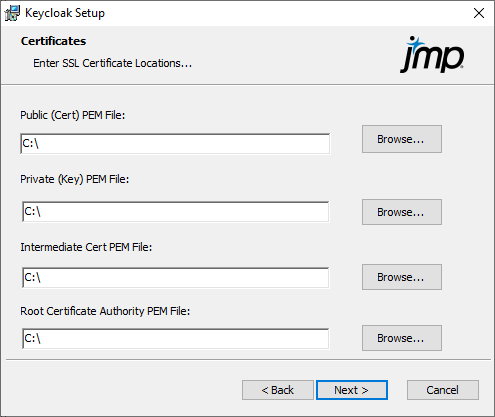Click the Root Certificate Authority PEM field
The height and width of the screenshot is (417, 495).
click(x=175, y=338)
